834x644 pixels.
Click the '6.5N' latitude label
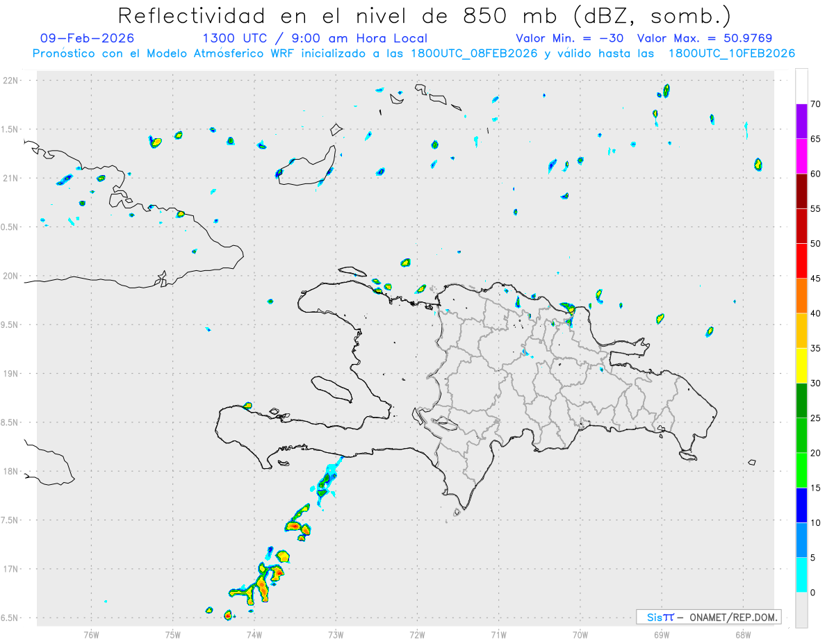10,618
